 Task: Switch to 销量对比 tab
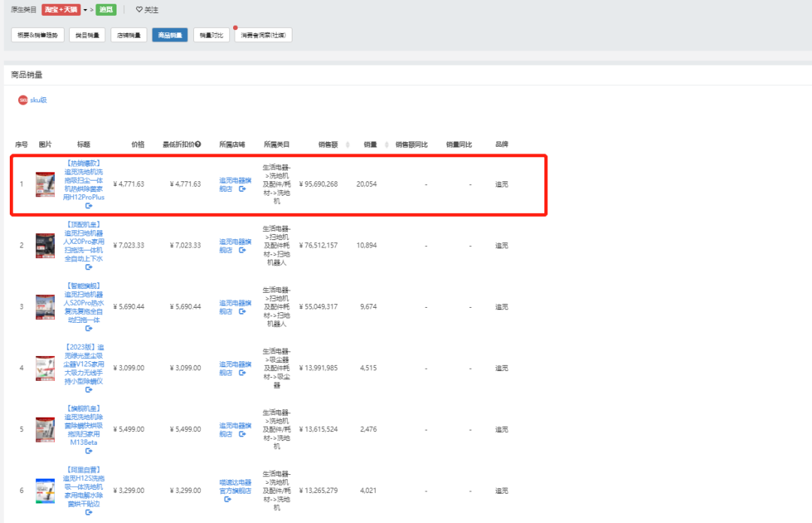tap(211, 35)
